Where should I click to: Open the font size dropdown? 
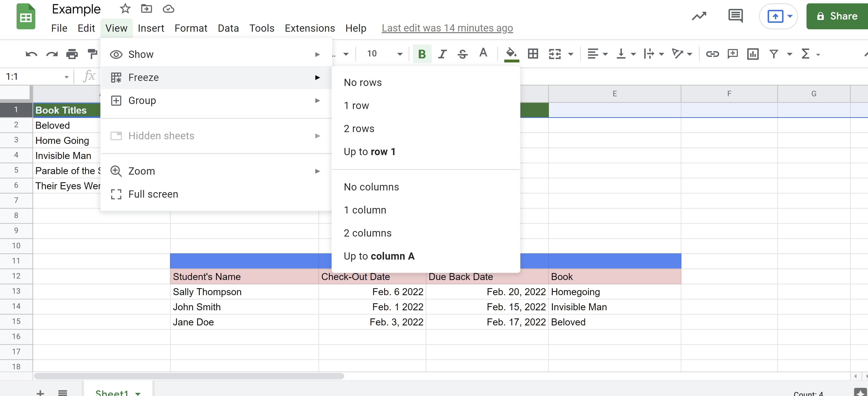coord(400,54)
